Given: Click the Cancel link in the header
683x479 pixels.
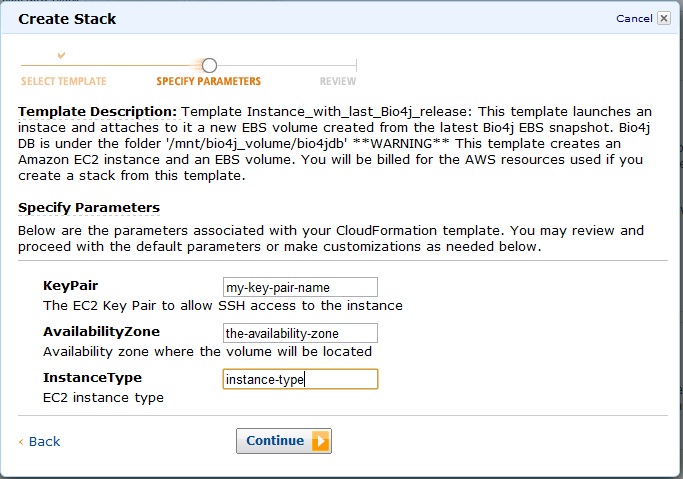Looking at the screenshot, I should point(634,18).
